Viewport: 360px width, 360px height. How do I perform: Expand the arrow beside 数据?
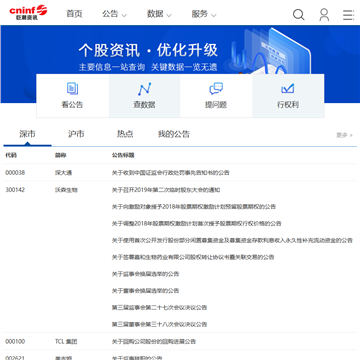click(x=169, y=15)
